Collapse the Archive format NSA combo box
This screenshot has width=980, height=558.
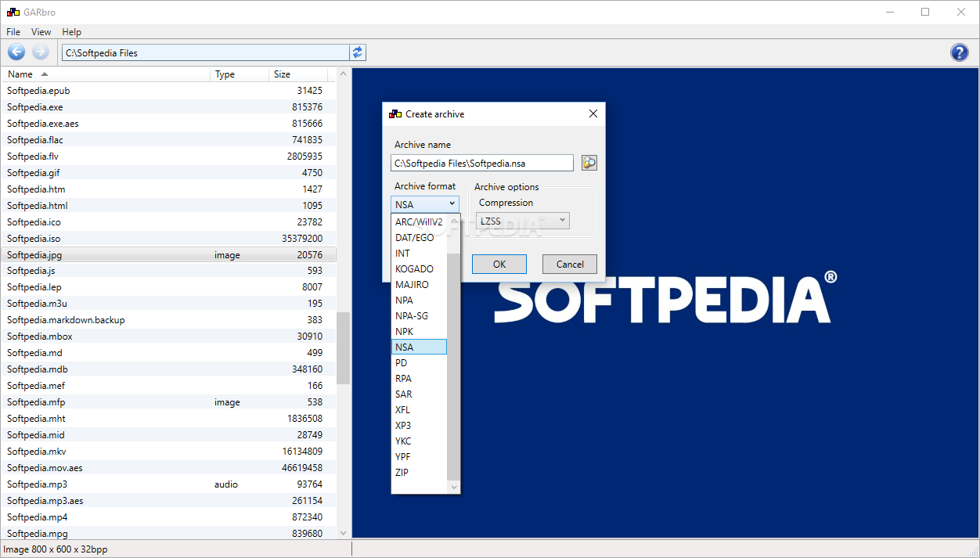click(x=425, y=204)
